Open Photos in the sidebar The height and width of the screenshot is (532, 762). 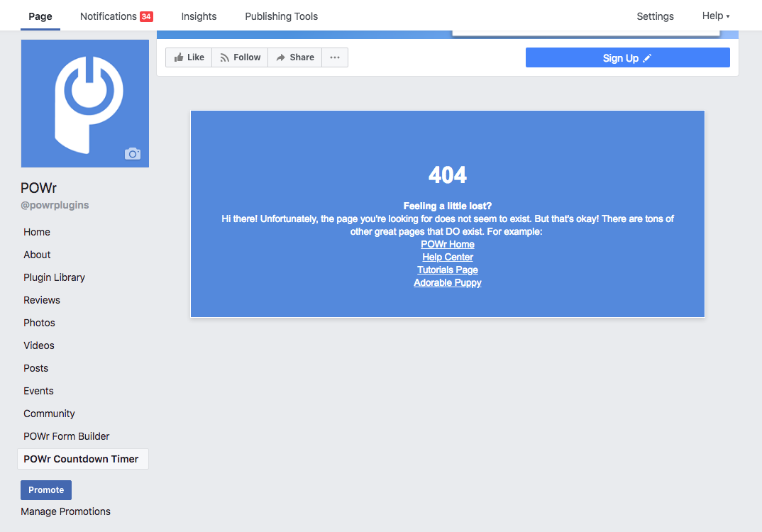(39, 323)
